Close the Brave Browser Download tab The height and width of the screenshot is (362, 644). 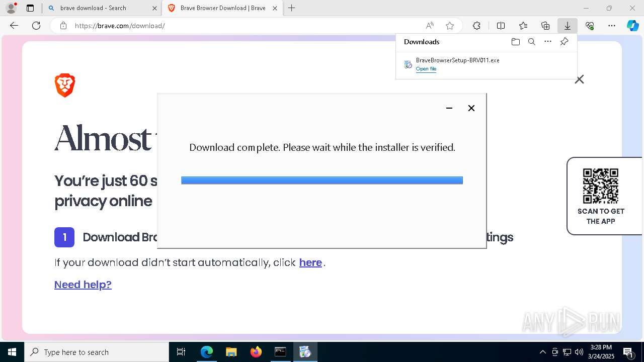point(275,8)
